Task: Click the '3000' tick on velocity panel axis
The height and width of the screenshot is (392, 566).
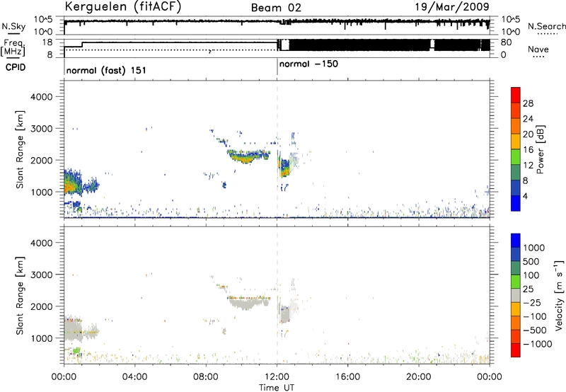Action: tap(41, 275)
